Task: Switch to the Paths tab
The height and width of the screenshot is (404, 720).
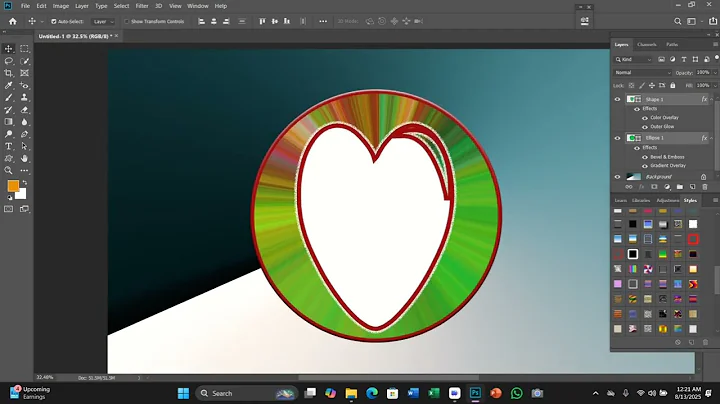Action: (x=672, y=45)
